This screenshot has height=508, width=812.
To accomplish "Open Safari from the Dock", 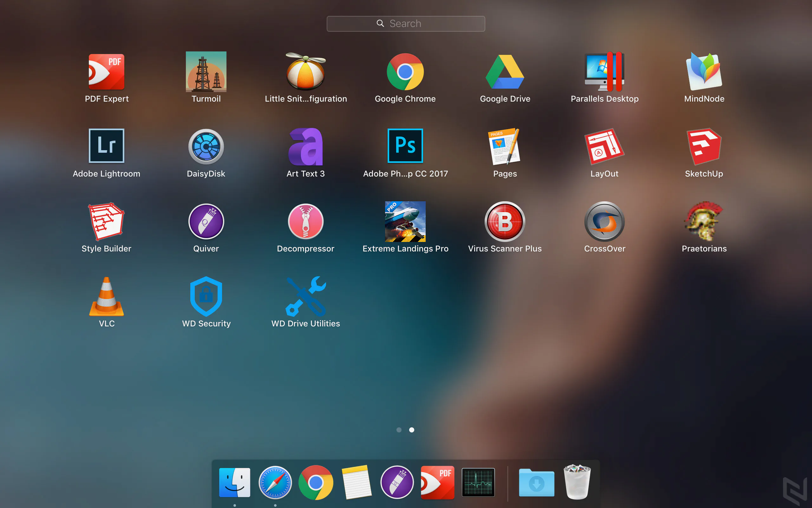I will [275, 482].
